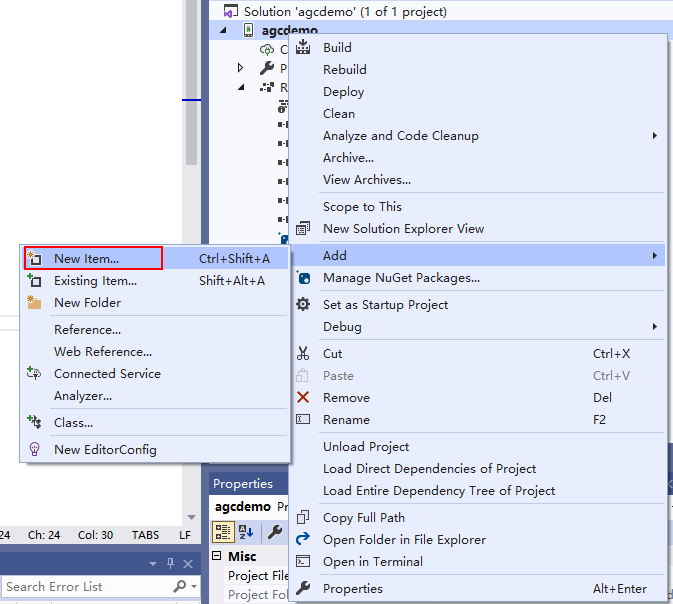
Task: Collapse the agcdemo project node
Action: coord(224,31)
